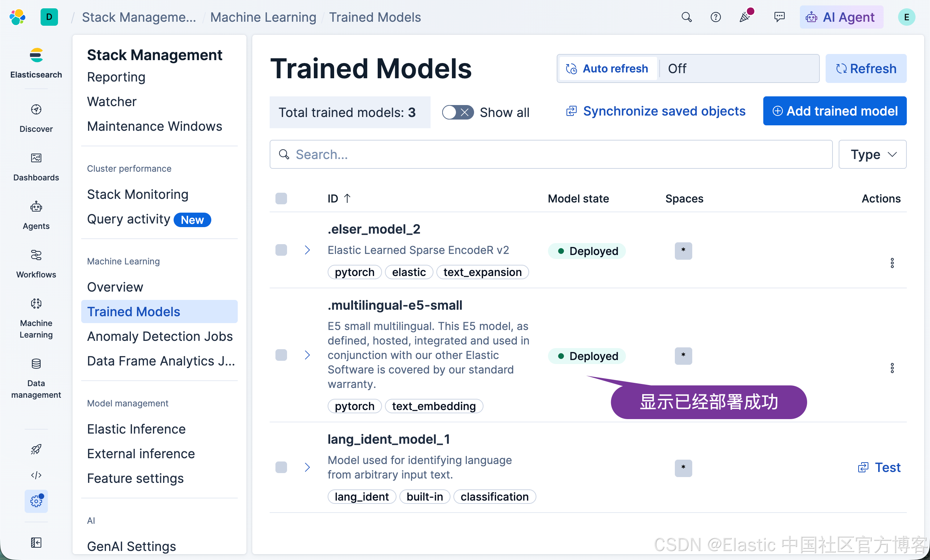The width and height of the screenshot is (930, 560).
Task: Select the .elser_model_2 row checkbox
Action: [281, 250]
